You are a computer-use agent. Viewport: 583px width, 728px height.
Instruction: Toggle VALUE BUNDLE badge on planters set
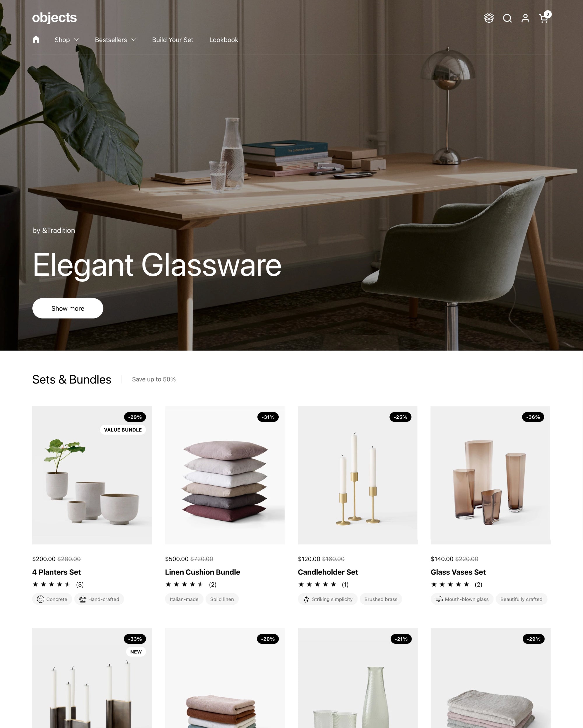(x=123, y=429)
